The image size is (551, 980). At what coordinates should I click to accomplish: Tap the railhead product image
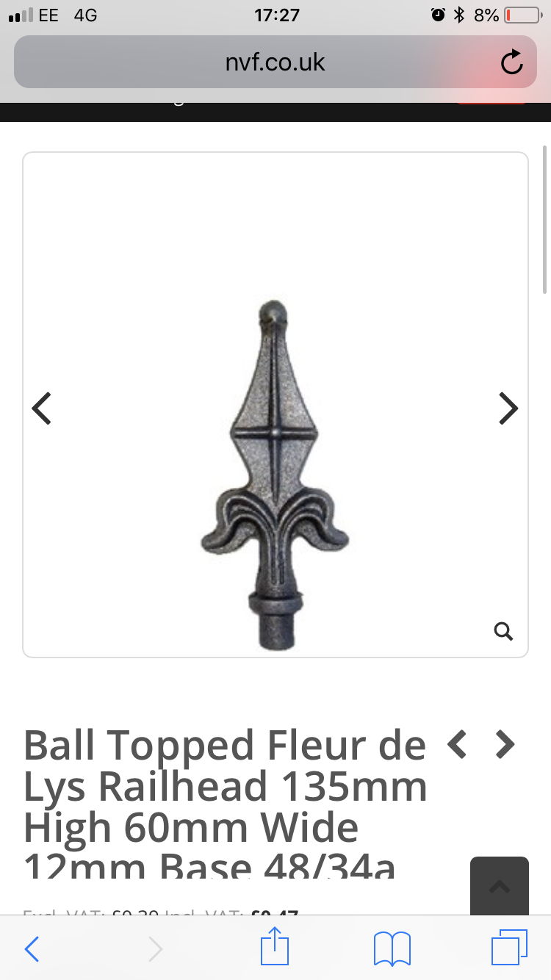[275, 475]
